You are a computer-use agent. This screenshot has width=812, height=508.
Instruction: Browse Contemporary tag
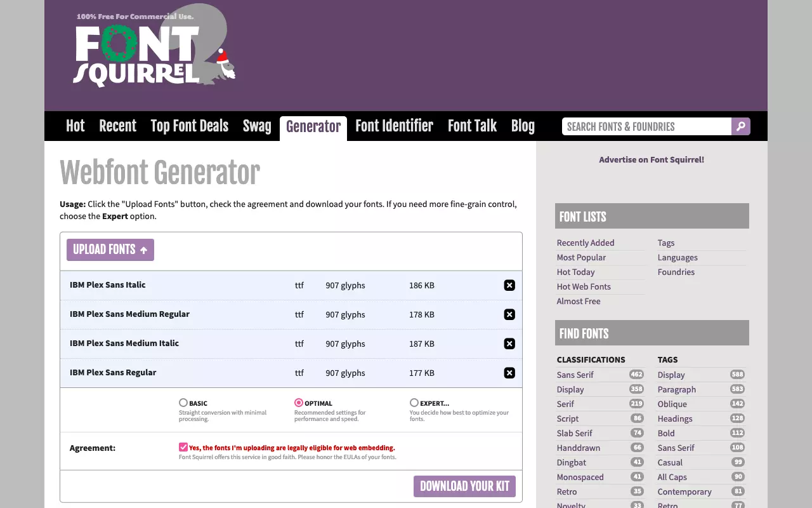(x=684, y=491)
